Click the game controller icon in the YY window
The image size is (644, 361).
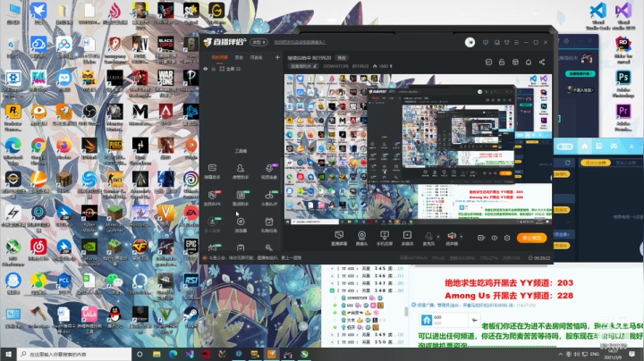pyautogui.click(x=614, y=147)
